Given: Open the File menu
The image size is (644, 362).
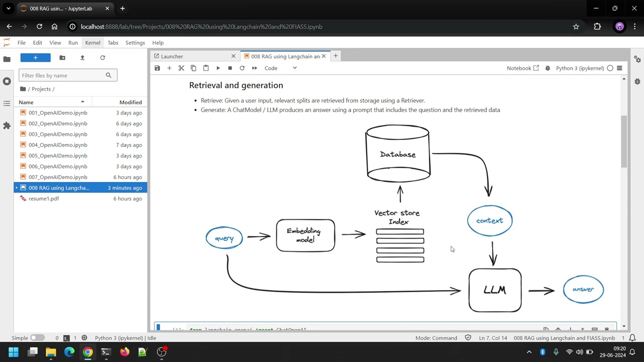Looking at the screenshot, I should coord(22,43).
